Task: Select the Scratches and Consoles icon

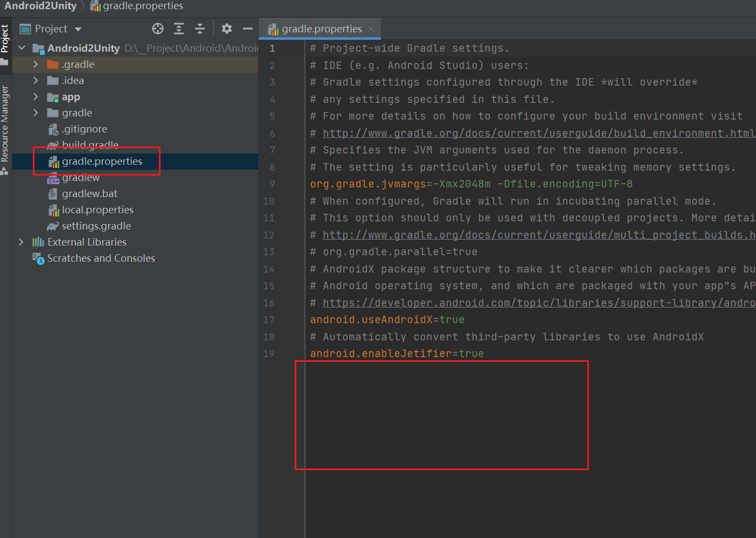Action: point(38,258)
